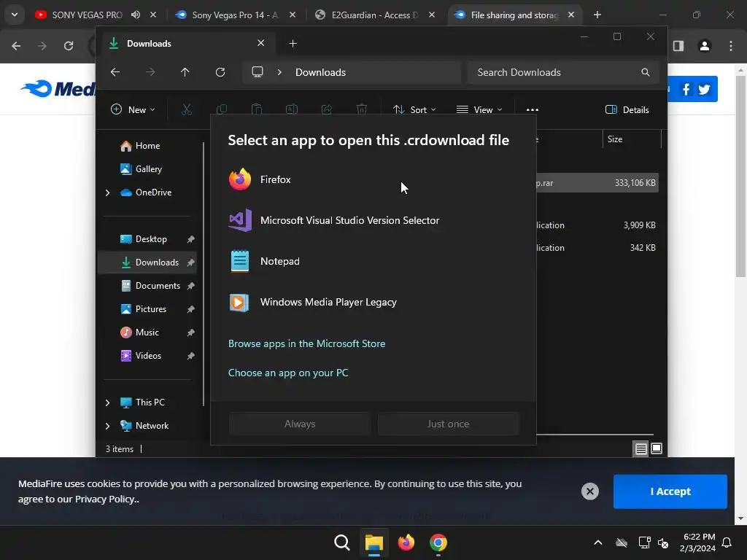The width and height of the screenshot is (747, 560).
Task: Click the Search Downloads field
Action: click(563, 72)
